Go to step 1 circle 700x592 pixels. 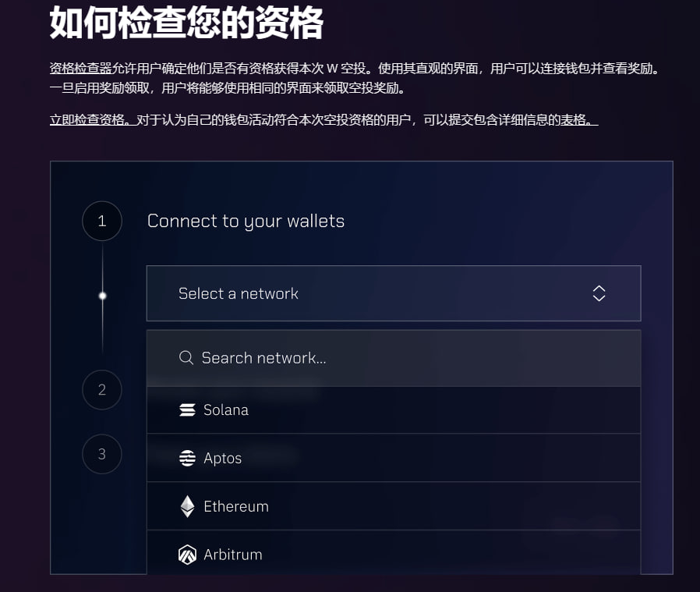click(102, 222)
